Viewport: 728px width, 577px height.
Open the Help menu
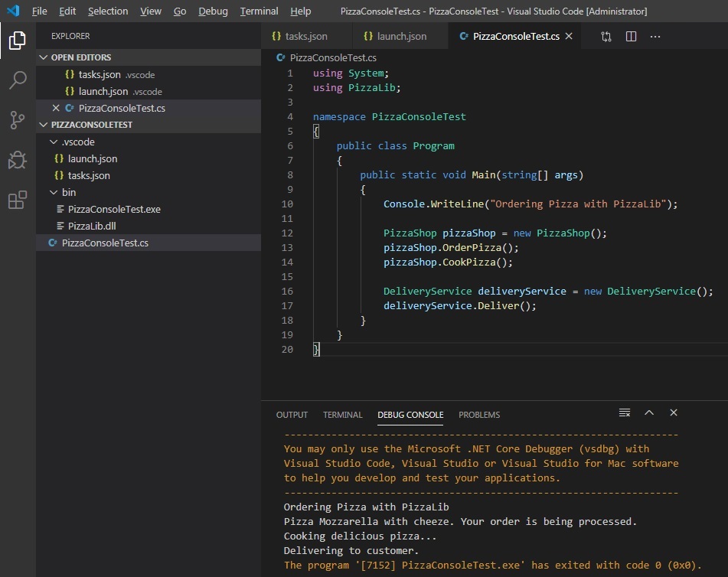point(300,11)
